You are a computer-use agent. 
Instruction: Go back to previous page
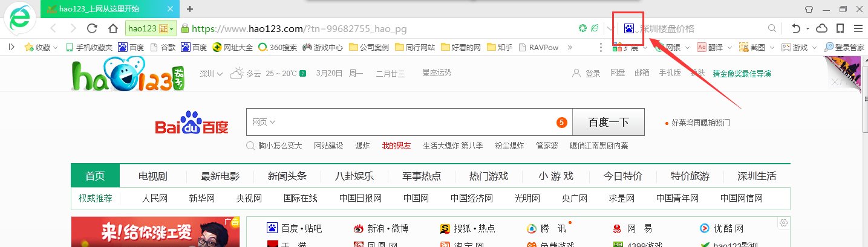point(53,28)
